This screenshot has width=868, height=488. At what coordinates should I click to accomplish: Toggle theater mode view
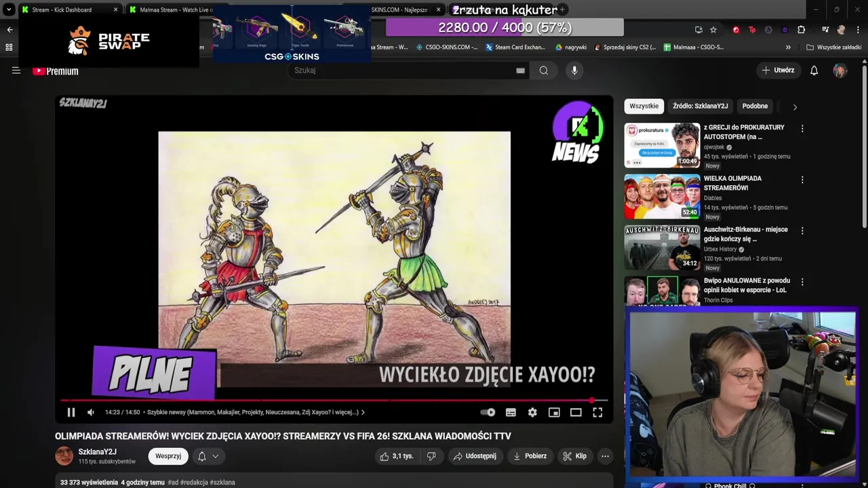pos(576,412)
